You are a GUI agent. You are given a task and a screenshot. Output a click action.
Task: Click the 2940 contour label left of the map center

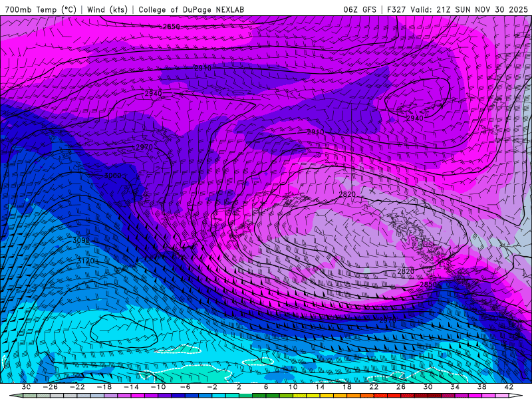coord(154,93)
